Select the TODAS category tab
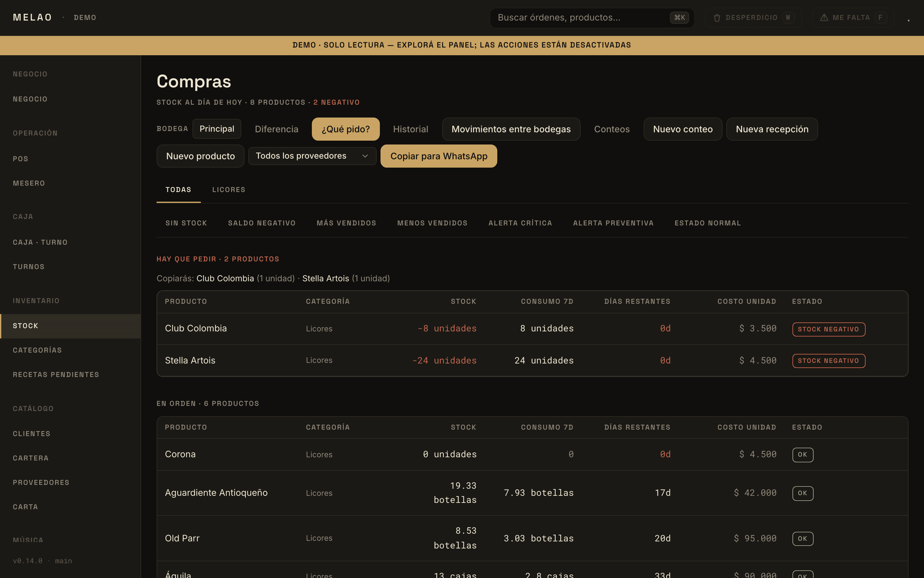 click(178, 189)
